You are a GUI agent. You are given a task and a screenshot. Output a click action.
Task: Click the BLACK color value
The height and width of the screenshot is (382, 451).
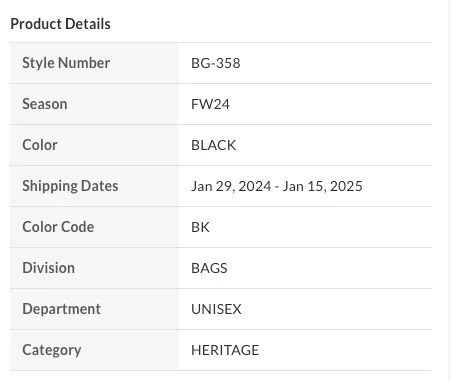[x=214, y=145]
